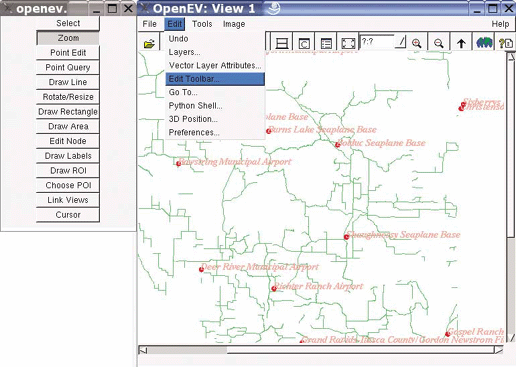Click the horizontal split view toolbar icon
This screenshot has width=516, height=367.
(x=282, y=43)
